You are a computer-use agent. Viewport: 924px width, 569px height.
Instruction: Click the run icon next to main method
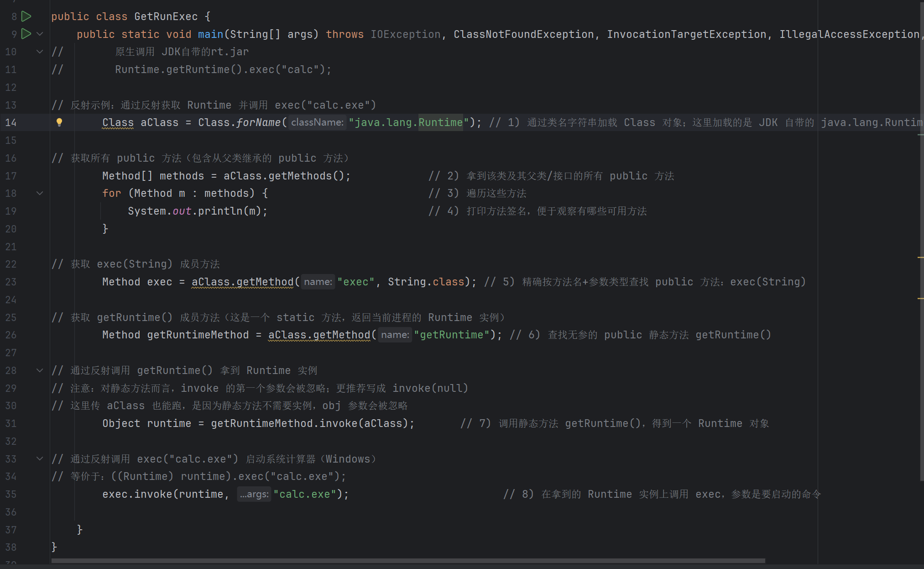(x=26, y=34)
